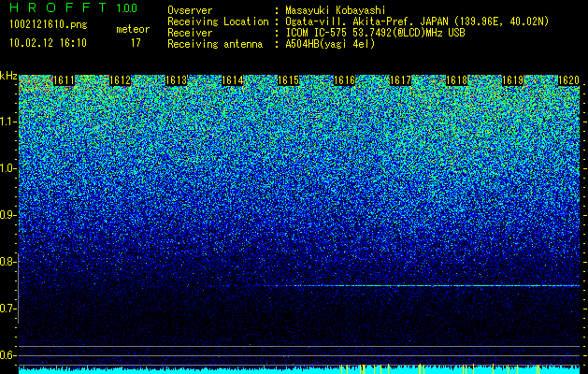
Task: Click the 1.0 frequency axis label
Action: (7, 168)
